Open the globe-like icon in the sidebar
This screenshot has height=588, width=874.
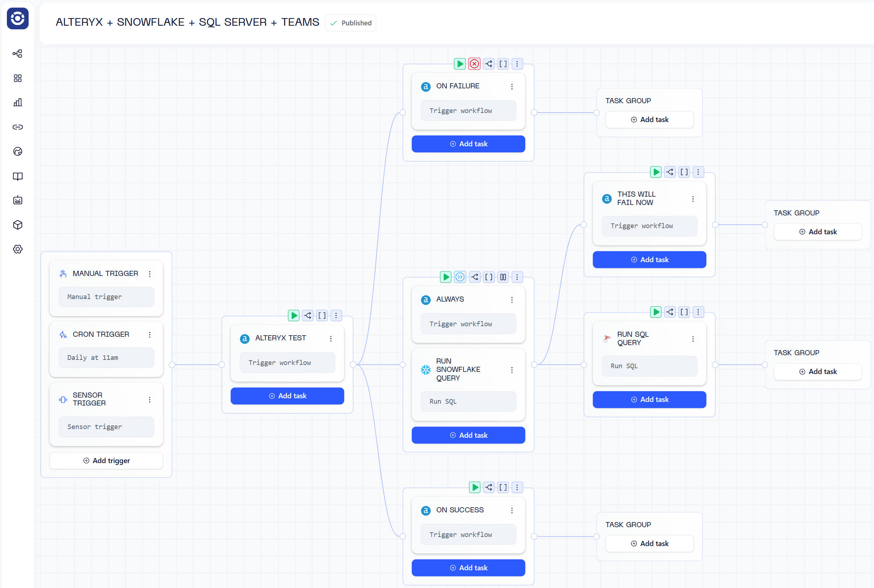[x=18, y=151]
